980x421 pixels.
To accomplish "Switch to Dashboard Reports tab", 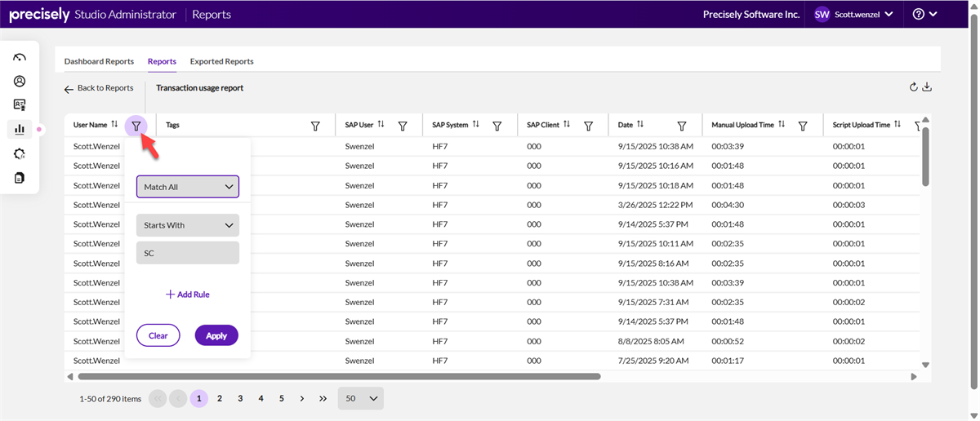I will 99,61.
